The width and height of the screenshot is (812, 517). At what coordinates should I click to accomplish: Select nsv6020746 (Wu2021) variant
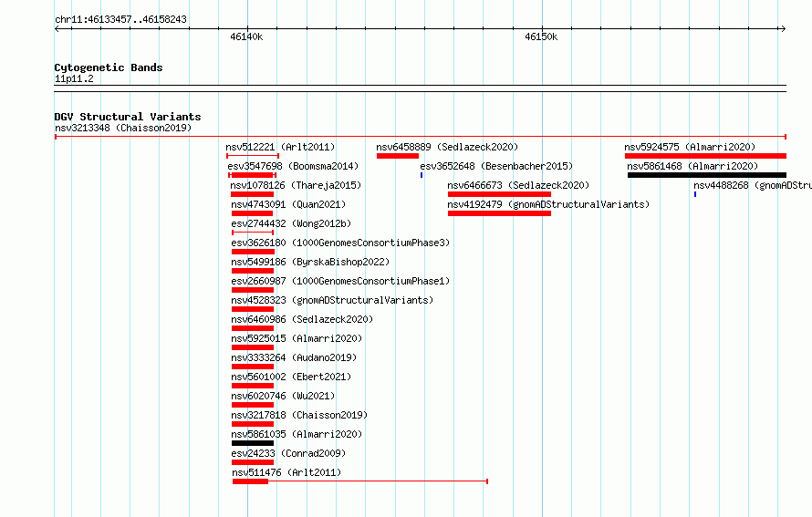point(283,396)
